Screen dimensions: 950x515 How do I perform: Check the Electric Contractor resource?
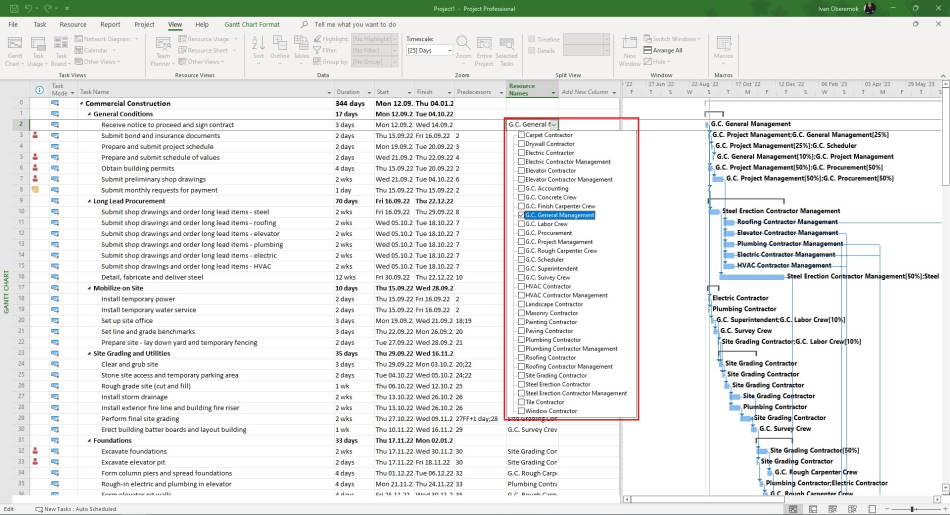click(x=522, y=153)
